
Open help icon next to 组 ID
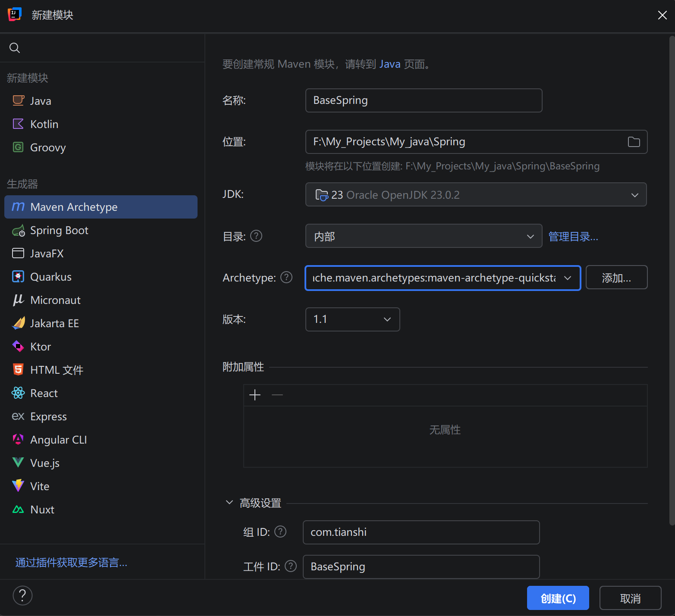tap(280, 532)
